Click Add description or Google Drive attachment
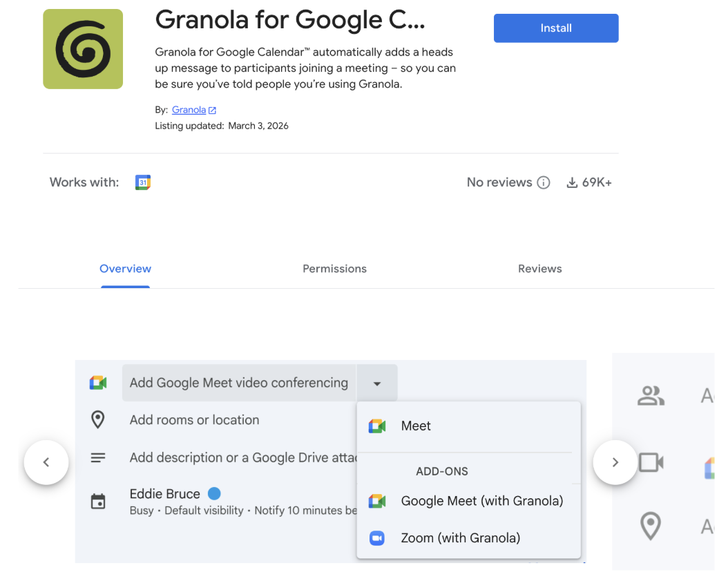Screen dimensions: 728x579 pyautogui.click(x=243, y=458)
